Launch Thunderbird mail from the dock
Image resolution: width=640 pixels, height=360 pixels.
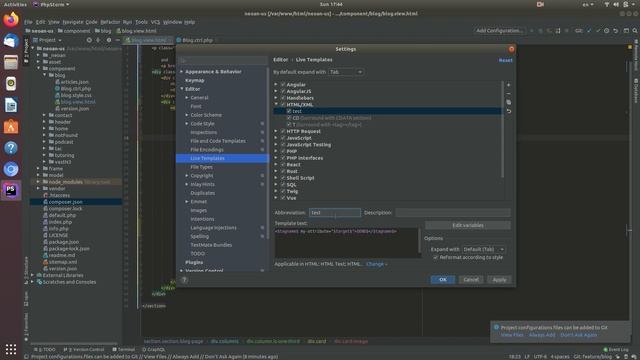click(11, 41)
